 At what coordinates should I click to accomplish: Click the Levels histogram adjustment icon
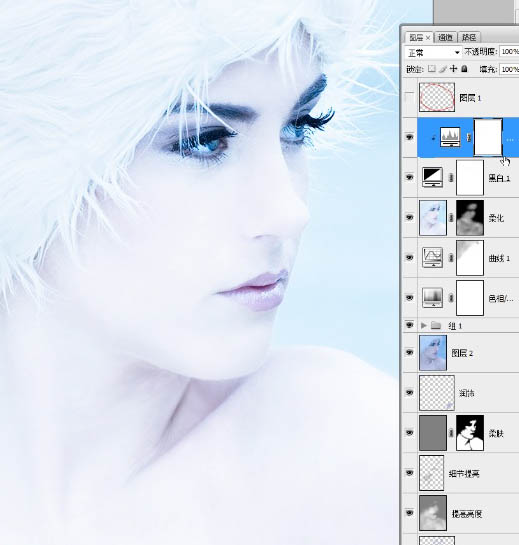click(451, 137)
